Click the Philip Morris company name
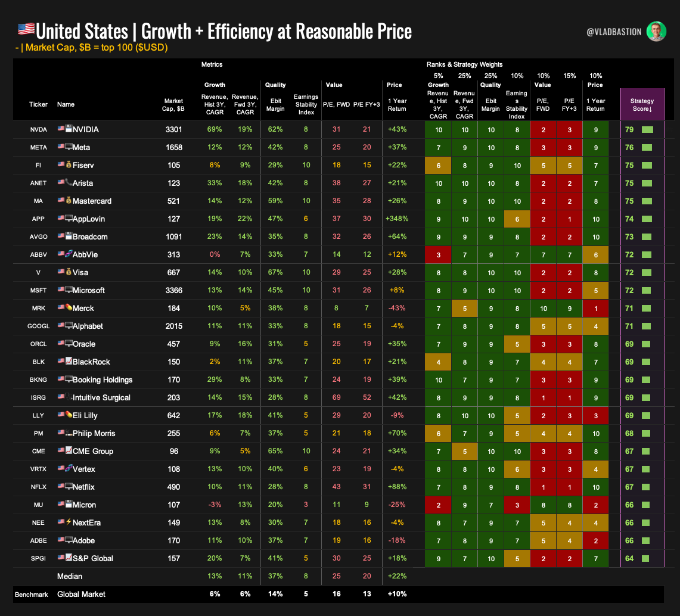The width and height of the screenshot is (680, 616). coord(94,433)
